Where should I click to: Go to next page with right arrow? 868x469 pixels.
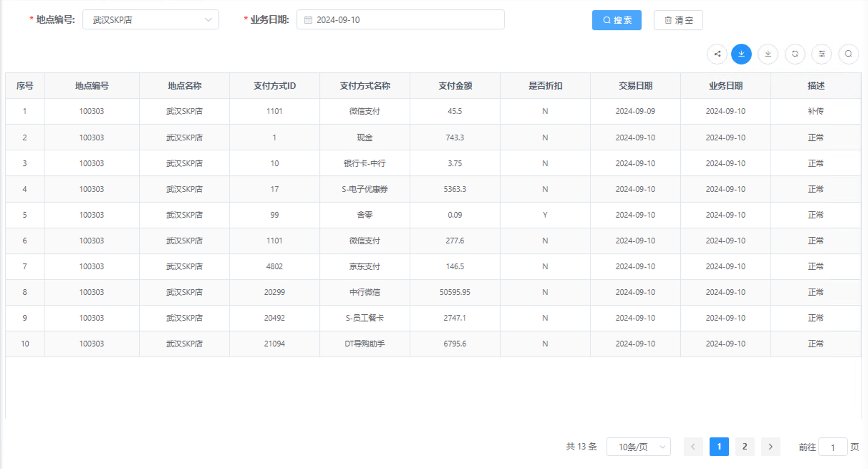771,446
